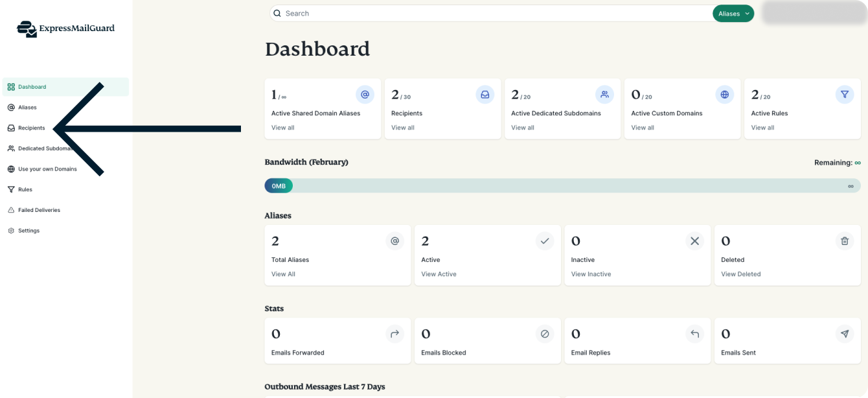Click the forward arrow icon on Emails Forwarded card
868x398 pixels.
394,334
